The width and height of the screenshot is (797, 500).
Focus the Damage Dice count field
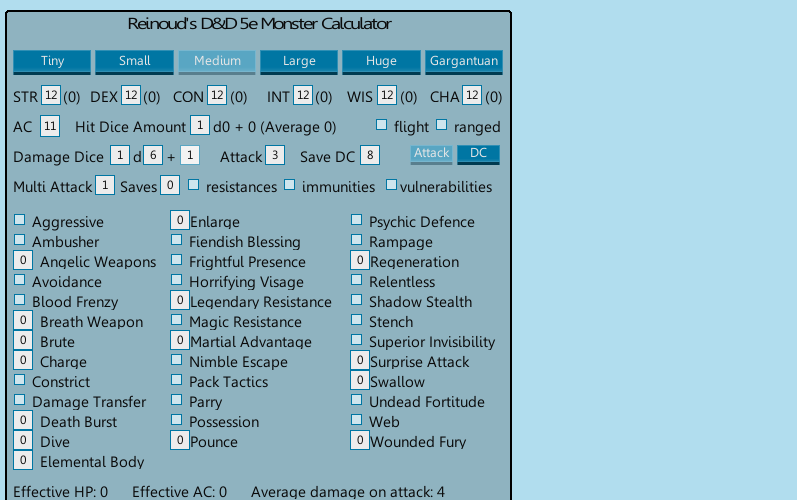(x=120, y=155)
